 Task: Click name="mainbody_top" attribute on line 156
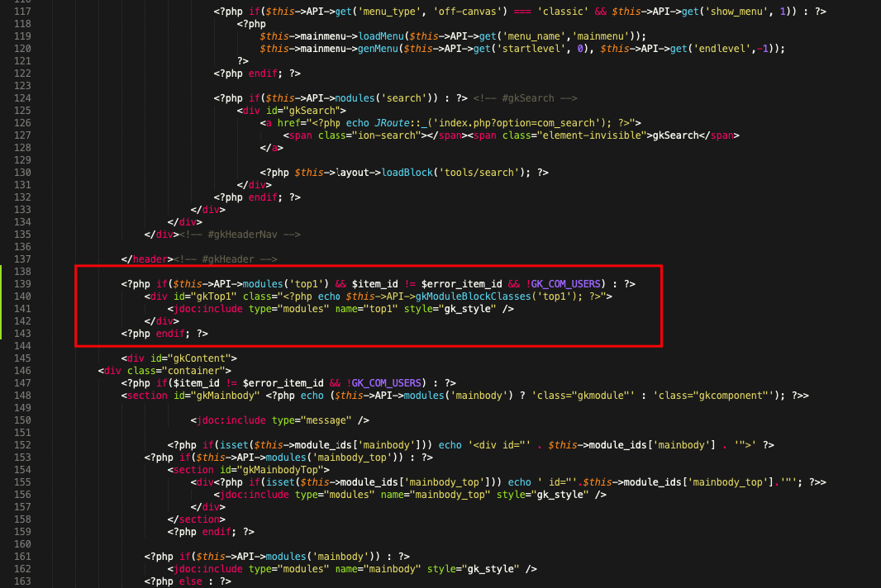pyautogui.click(x=436, y=495)
